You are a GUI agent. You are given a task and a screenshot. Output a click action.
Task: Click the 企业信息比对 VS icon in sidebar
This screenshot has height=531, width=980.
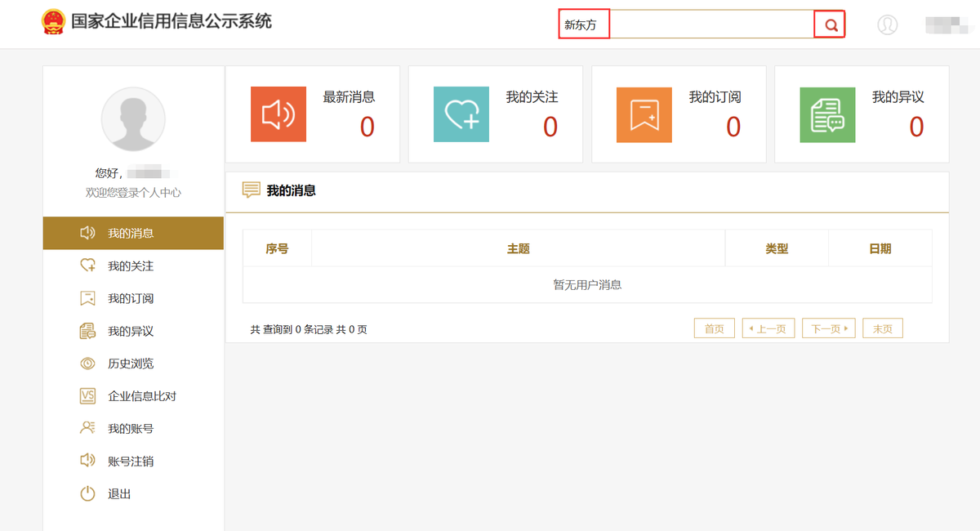tap(87, 396)
